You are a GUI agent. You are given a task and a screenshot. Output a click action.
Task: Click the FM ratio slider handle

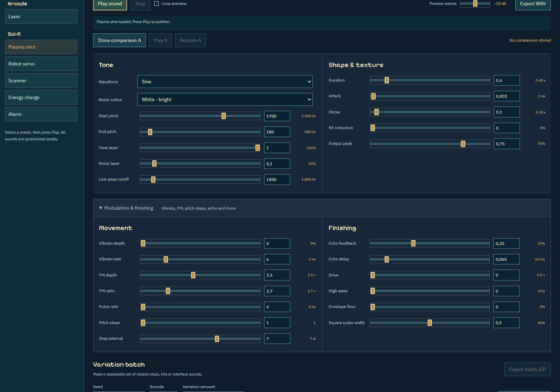tap(168, 291)
